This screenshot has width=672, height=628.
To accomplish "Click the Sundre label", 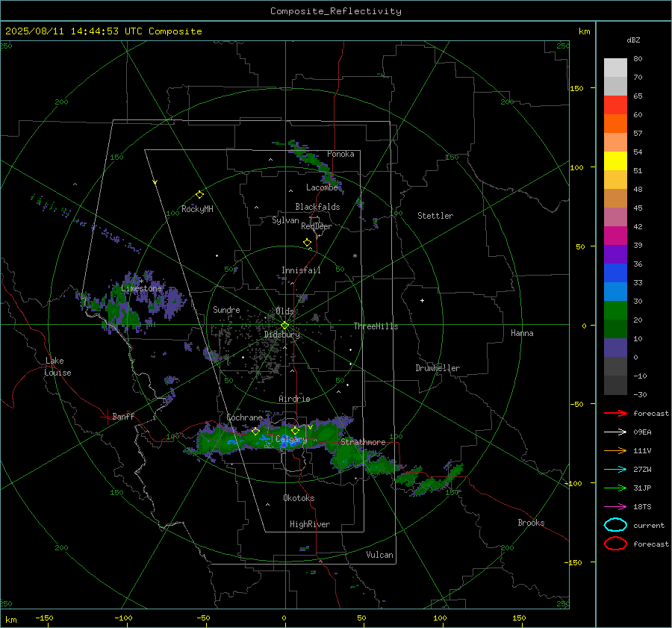I will (x=226, y=309).
